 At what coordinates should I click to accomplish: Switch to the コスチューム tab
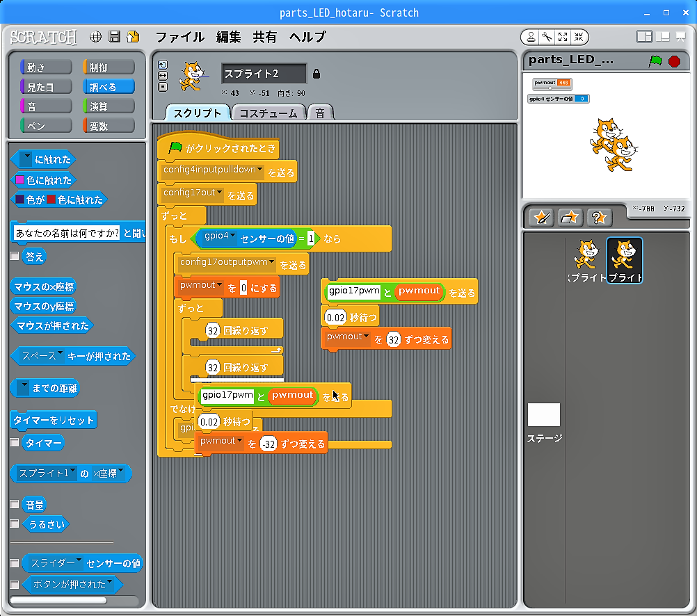pos(268,113)
